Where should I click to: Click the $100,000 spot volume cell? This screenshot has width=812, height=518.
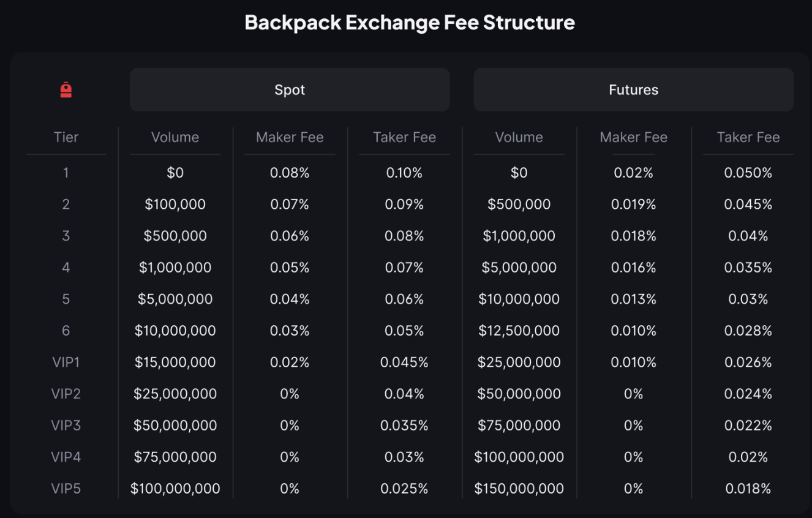pyautogui.click(x=175, y=205)
